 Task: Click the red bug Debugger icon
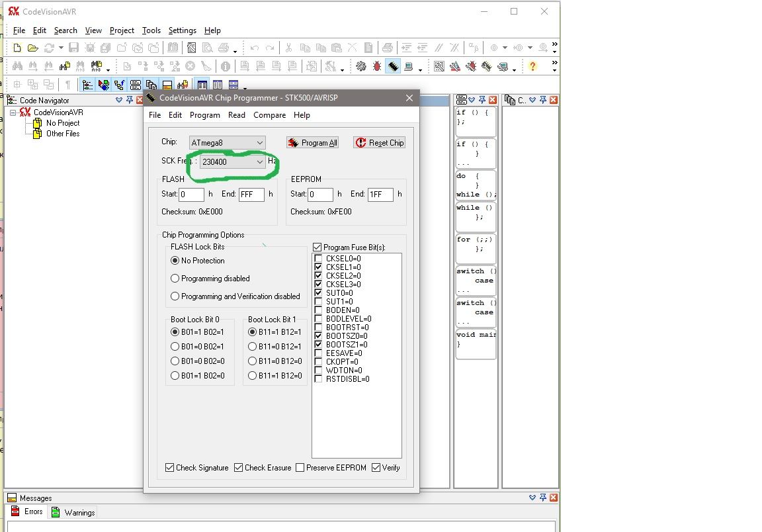click(x=376, y=66)
